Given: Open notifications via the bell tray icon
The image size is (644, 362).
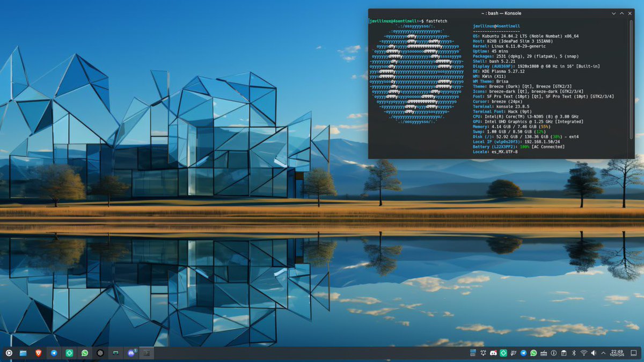Looking at the screenshot, I should tap(484, 353).
